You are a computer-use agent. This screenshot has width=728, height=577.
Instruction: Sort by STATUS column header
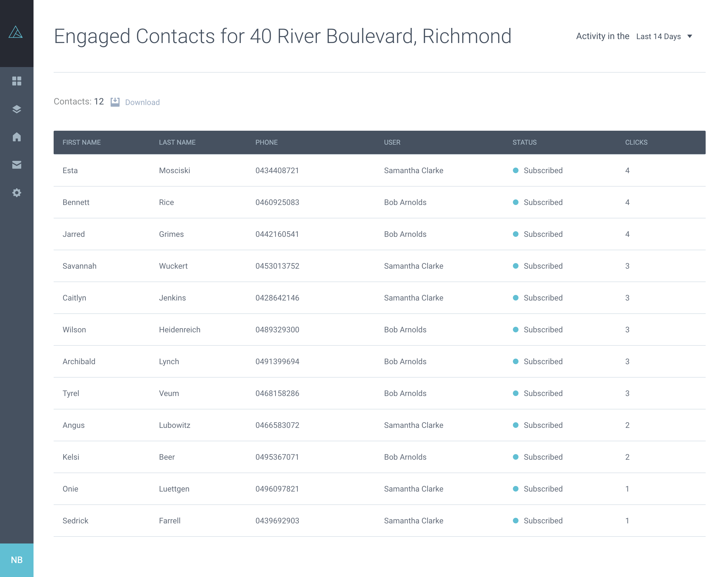[x=524, y=142]
